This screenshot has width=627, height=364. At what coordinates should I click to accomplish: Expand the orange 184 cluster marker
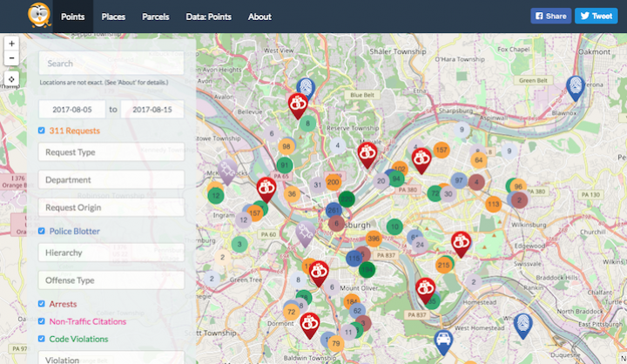352,301
